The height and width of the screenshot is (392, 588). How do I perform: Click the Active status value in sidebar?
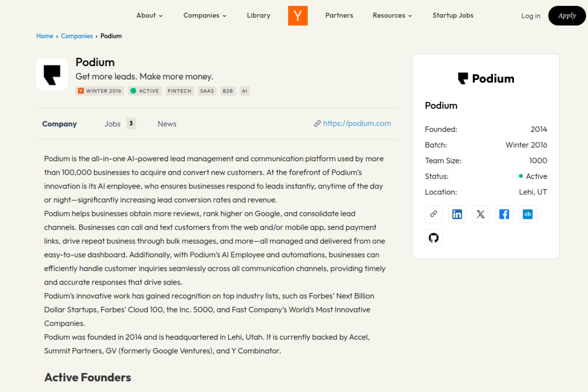pos(533,176)
